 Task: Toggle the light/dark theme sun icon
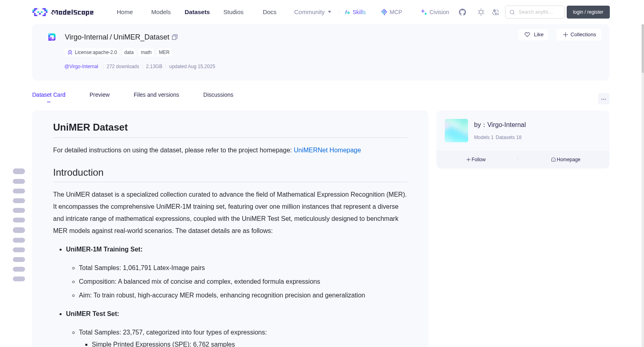481,12
